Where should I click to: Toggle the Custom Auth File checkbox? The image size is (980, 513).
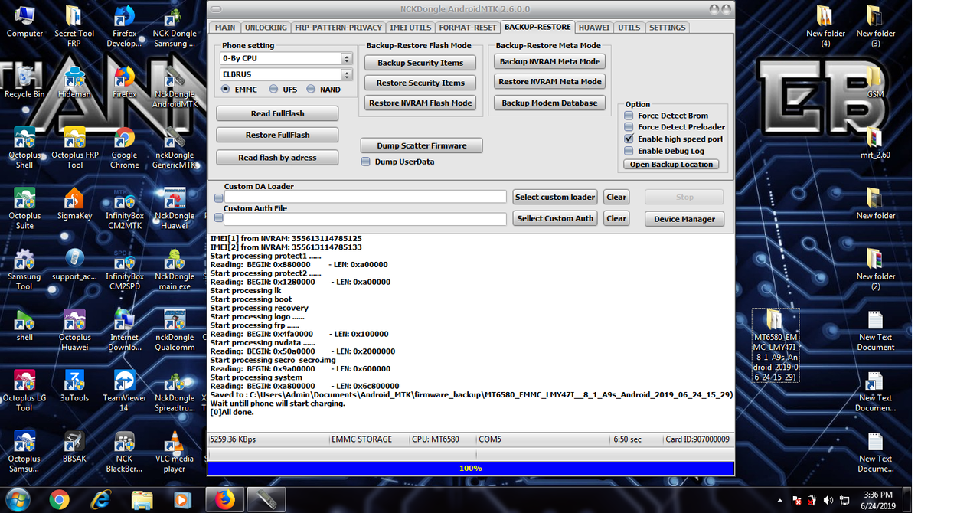point(219,217)
